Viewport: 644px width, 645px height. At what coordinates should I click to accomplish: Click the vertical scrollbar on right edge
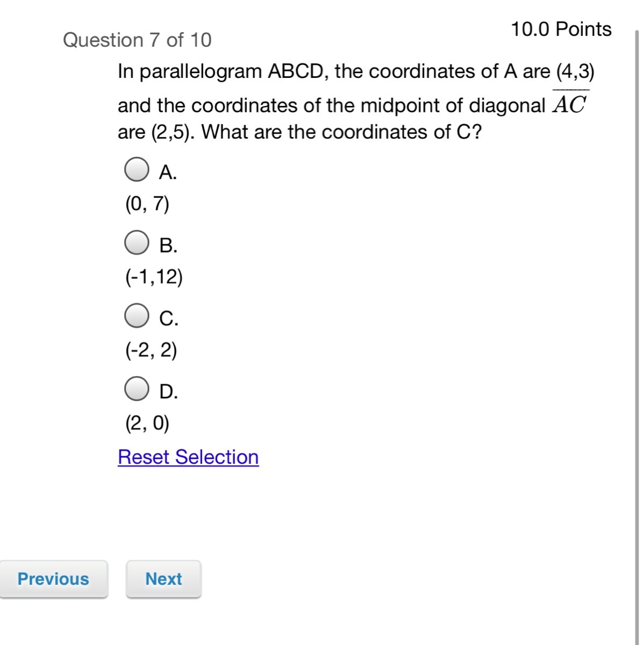(x=638, y=322)
